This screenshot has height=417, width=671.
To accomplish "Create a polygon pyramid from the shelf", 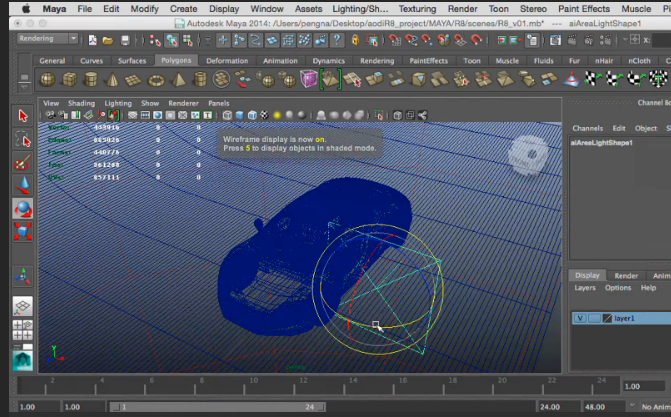I will click(x=178, y=80).
